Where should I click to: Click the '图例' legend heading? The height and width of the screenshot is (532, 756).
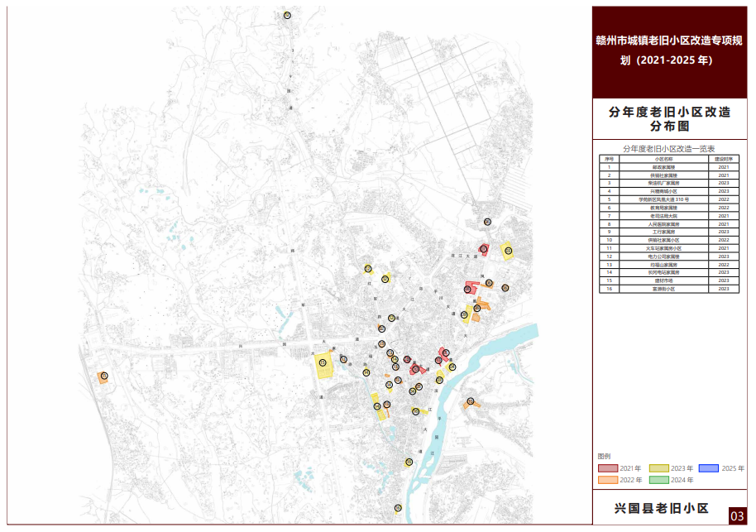click(x=604, y=456)
